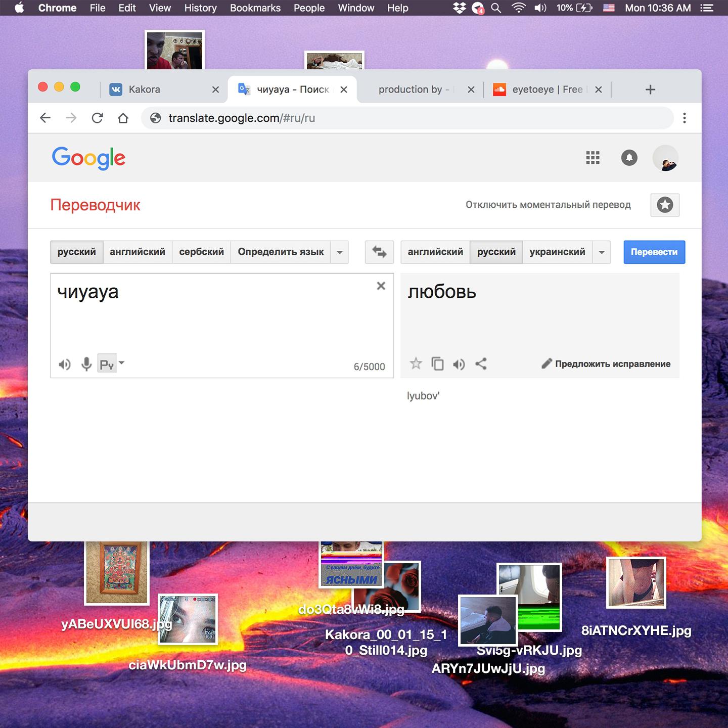Screen dimensions: 728x728
Task: Open the keyboard input method dropdown
Action: [x=121, y=363]
